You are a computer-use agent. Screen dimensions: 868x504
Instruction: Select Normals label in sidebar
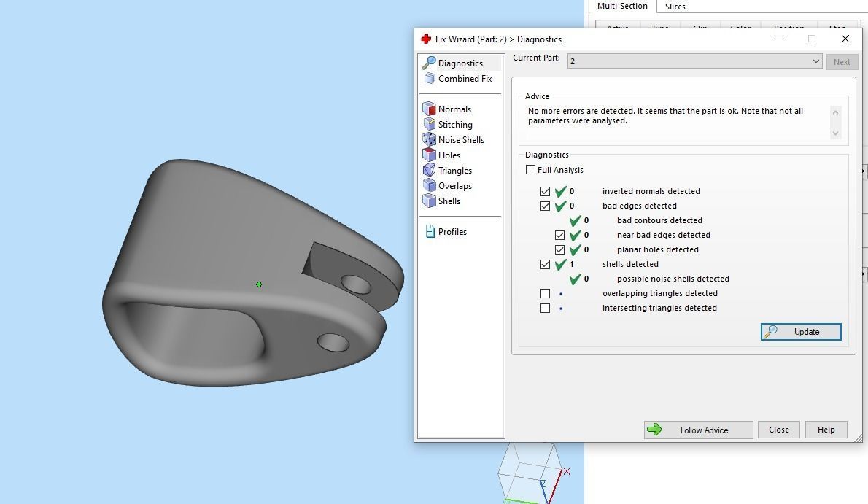click(454, 109)
